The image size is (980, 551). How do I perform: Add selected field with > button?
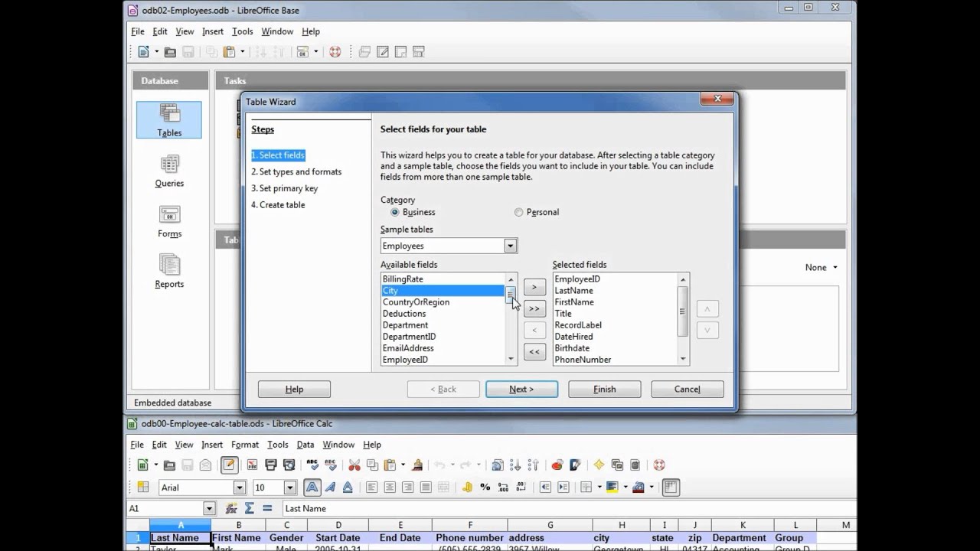(x=534, y=287)
